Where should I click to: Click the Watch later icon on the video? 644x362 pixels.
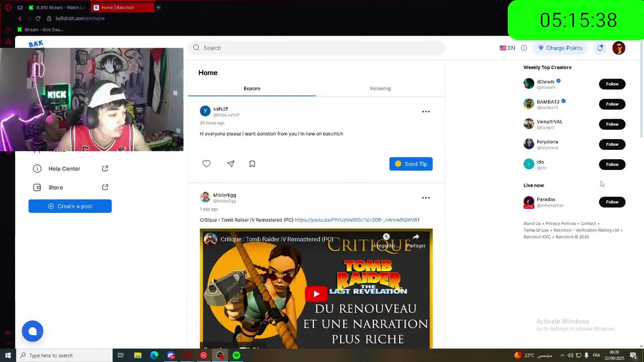386,237
